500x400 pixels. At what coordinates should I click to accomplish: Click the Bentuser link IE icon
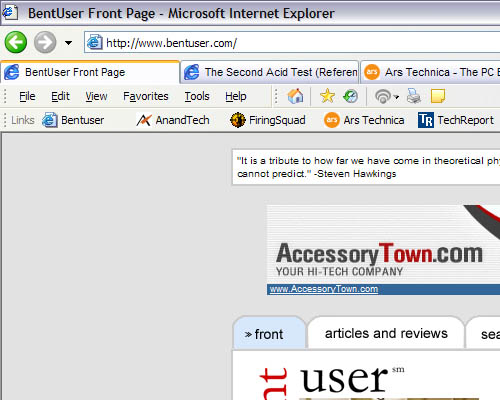[x=50, y=120]
